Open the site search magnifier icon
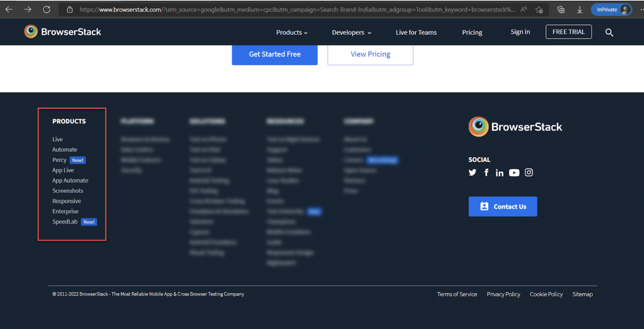Screen dimensions: 644x329 pos(609,32)
